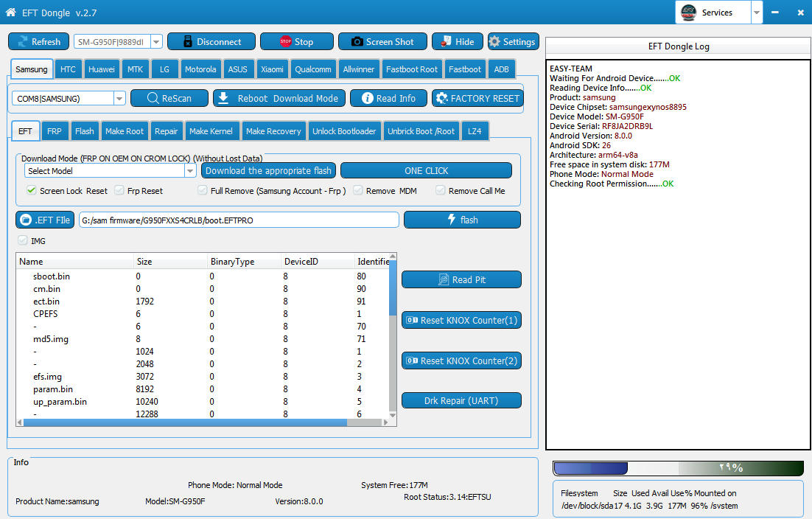Click the Reset KNOX Counter(2) icon
This screenshot has width=812, height=519.
pyautogui.click(x=412, y=360)
